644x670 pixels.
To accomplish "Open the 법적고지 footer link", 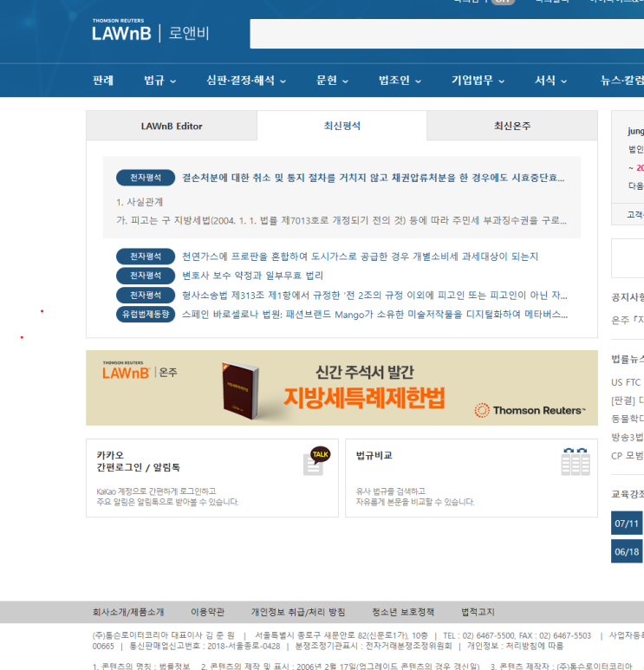I will click(478, 612).
